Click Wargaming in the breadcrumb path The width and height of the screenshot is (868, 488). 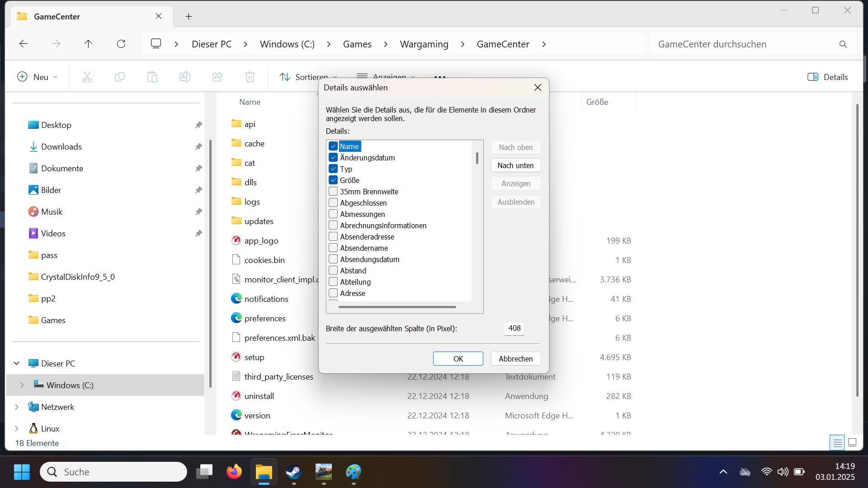[x=424, y=44]
